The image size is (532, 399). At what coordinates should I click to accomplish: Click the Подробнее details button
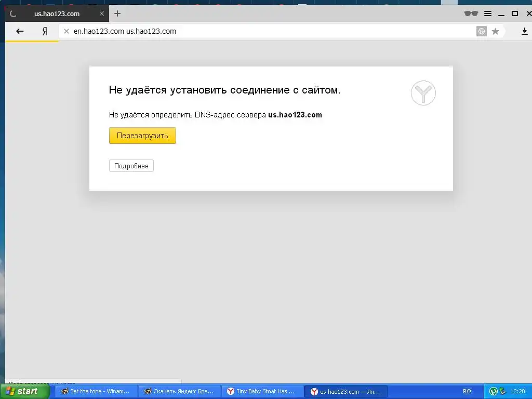[131, 166]
